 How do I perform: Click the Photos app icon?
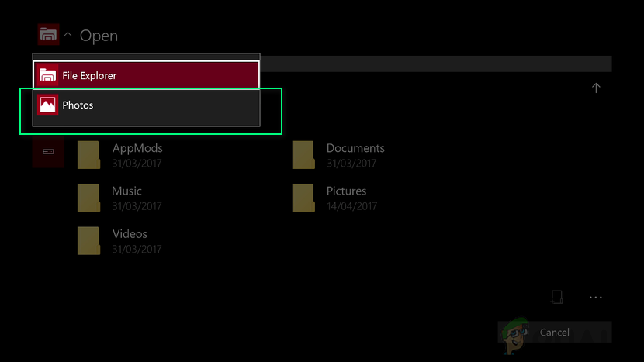click(x=47, y=105)
